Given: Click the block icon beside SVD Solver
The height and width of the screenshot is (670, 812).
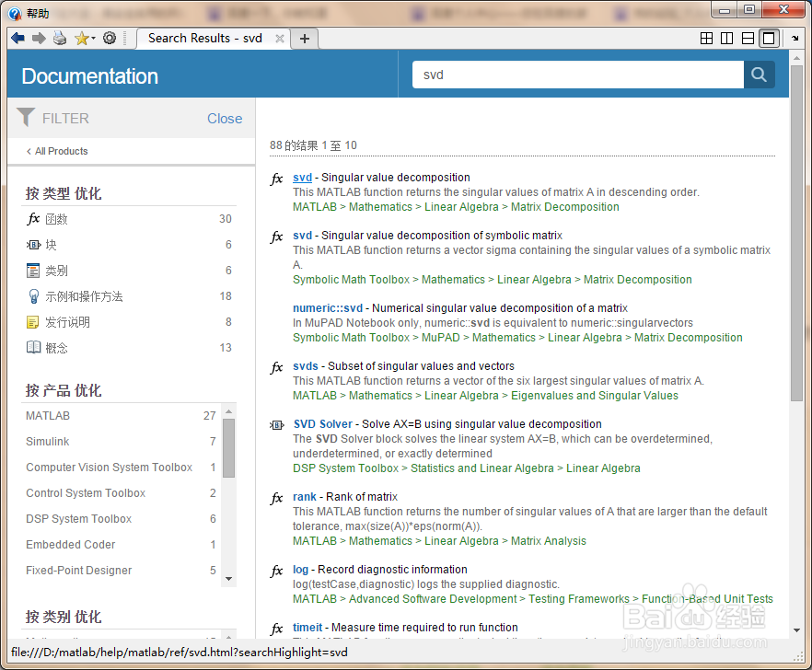Looking at the screenshot, I should (x=277, y=425).
